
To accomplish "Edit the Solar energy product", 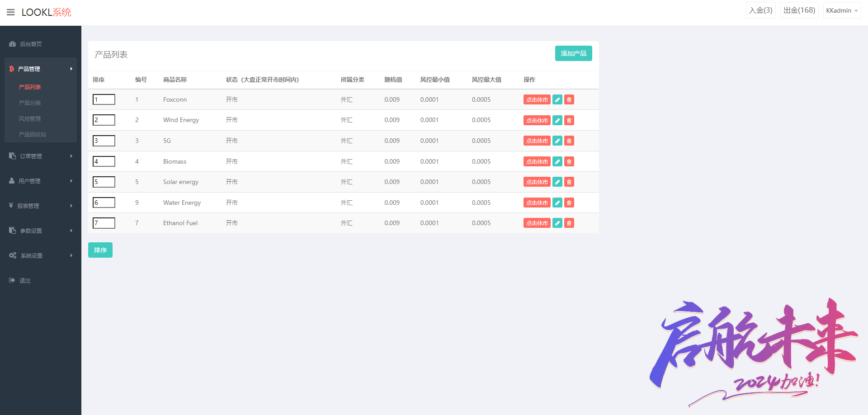I will (x=557, y=182).
